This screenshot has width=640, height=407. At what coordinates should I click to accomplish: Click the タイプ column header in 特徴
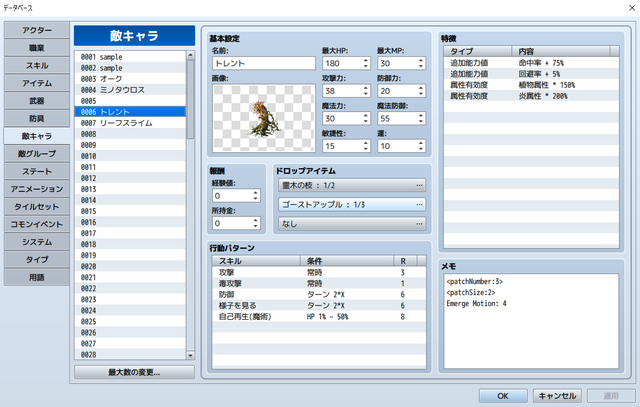478,51
